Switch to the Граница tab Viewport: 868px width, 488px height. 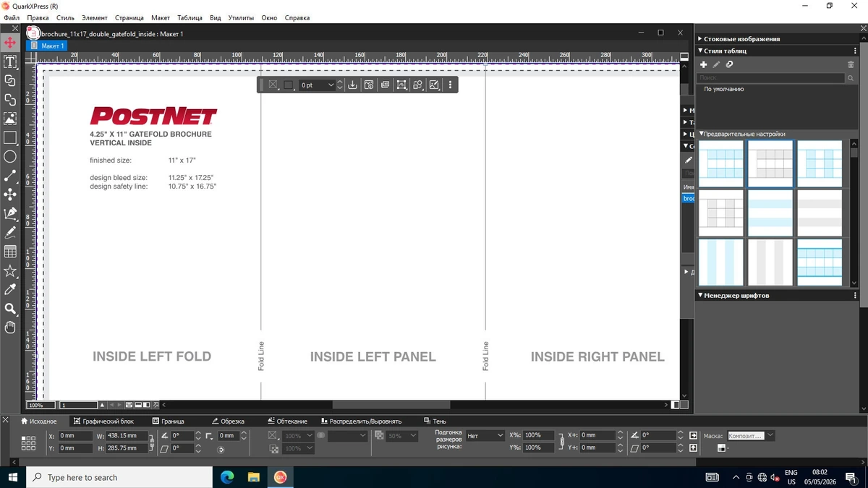(168, 421)
